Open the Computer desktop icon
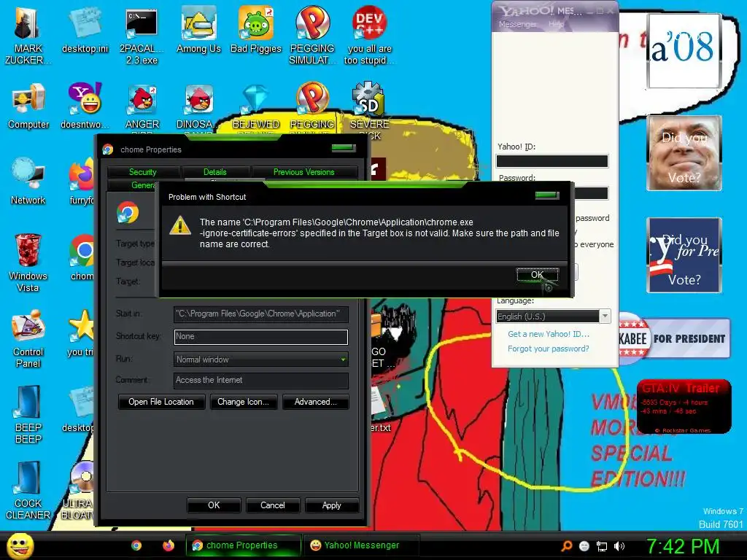Screen dimensions: 747x560 click(x=28, y=106)
